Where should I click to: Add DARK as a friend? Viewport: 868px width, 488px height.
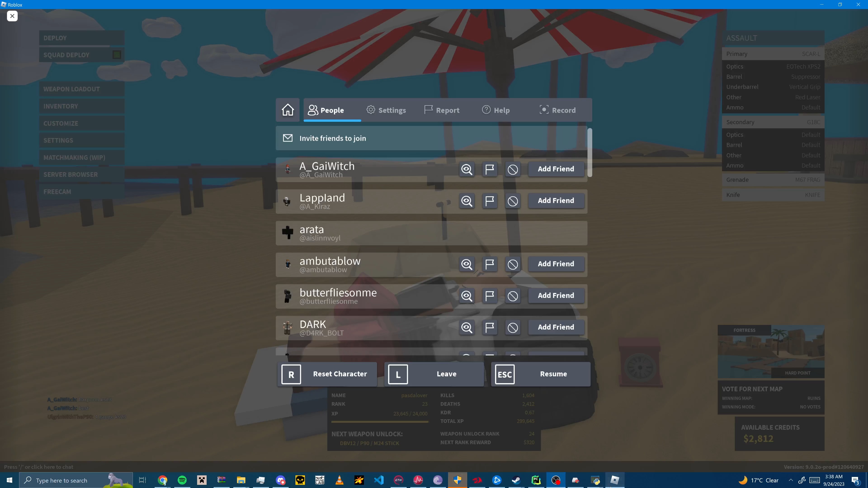[556, 327]
